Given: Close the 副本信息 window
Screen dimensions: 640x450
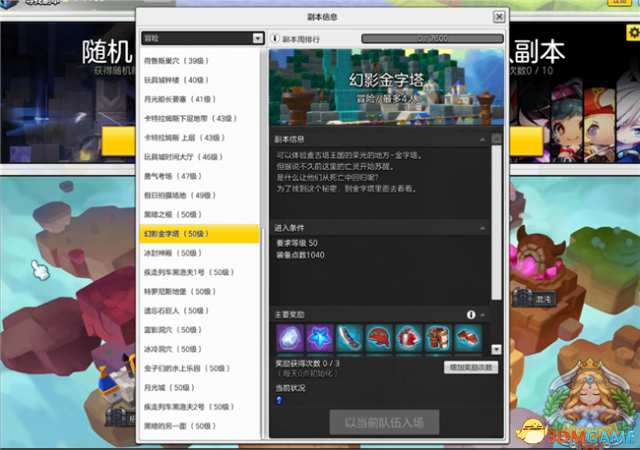Looking at the screenshot, I should click(499, 17).
